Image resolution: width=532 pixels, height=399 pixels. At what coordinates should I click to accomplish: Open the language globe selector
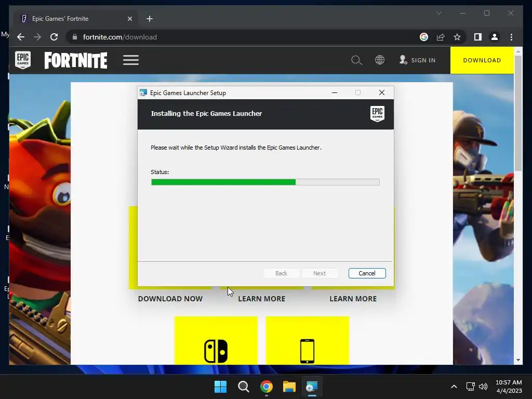click(380, 60)
